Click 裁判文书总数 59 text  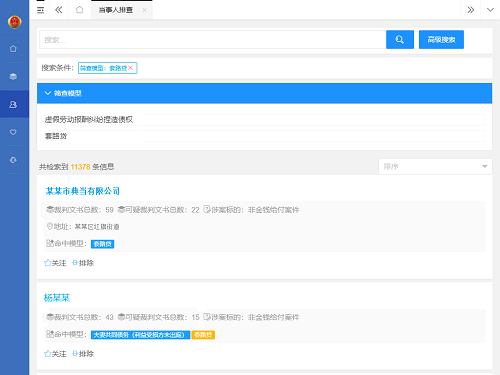click(80, 210)
